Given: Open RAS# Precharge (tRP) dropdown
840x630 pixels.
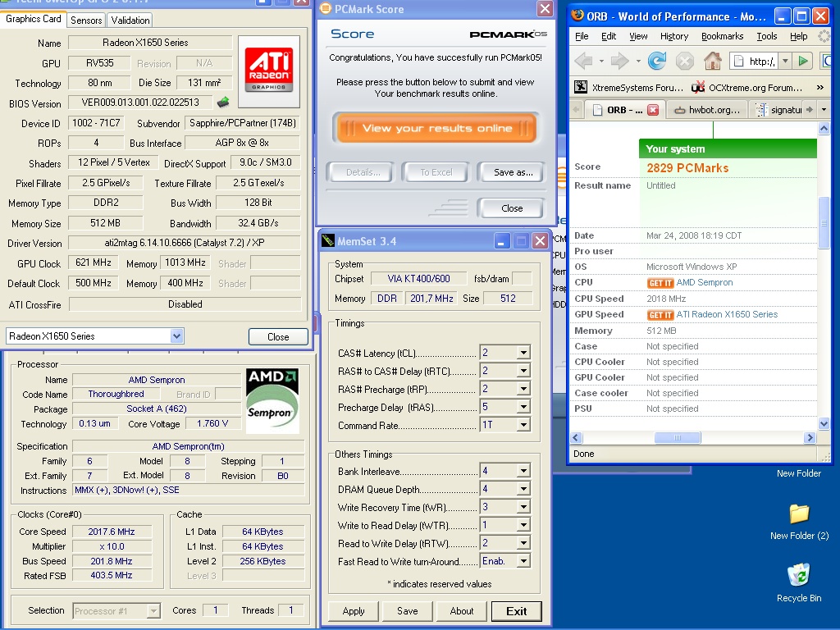Looking at the screenshot, I should point(523,389).
